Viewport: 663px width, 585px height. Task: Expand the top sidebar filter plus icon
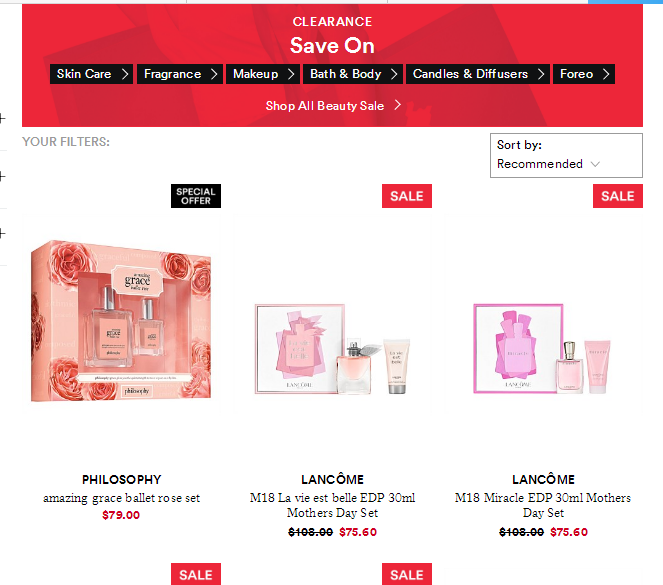(3, 118)
